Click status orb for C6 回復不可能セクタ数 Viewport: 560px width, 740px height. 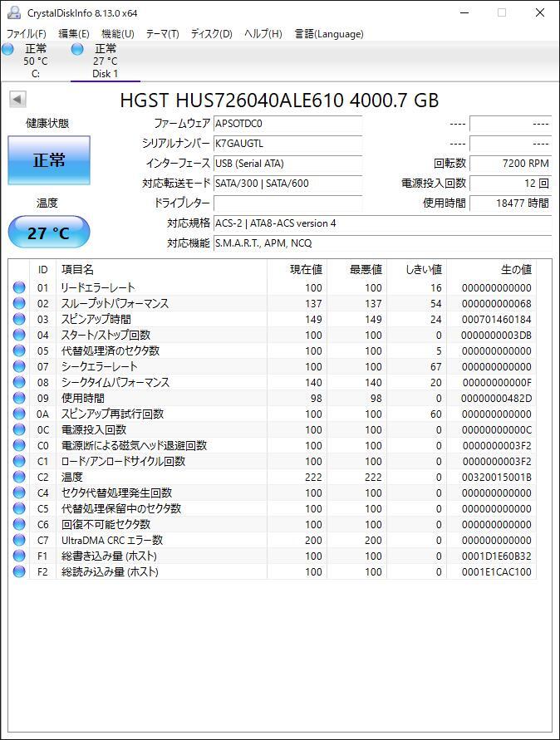pyautogui.click(x=19, y=524)
